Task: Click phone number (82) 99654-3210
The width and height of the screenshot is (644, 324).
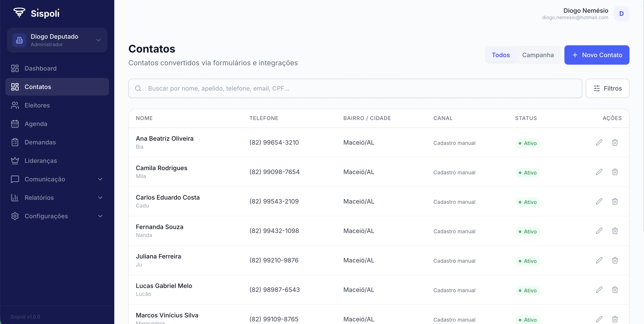Action: point(274,142)
